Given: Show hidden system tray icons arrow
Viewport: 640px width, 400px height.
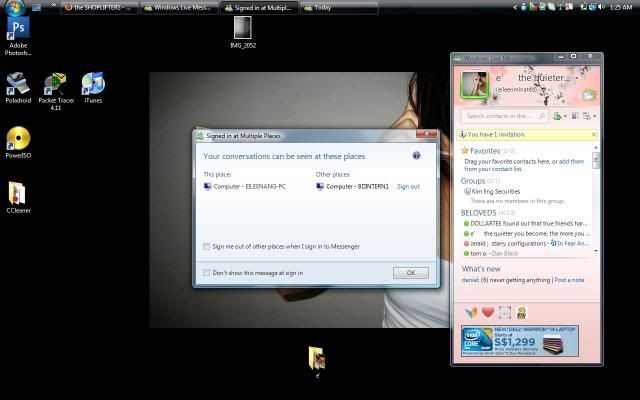Looking at the screenshot, I should pyautogui.click(x=515, y=7).
